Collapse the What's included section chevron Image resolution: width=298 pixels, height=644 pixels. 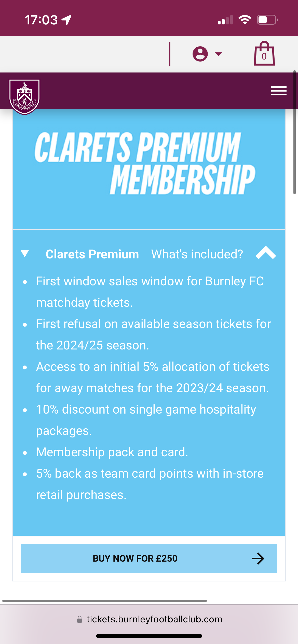click(266, 253)
